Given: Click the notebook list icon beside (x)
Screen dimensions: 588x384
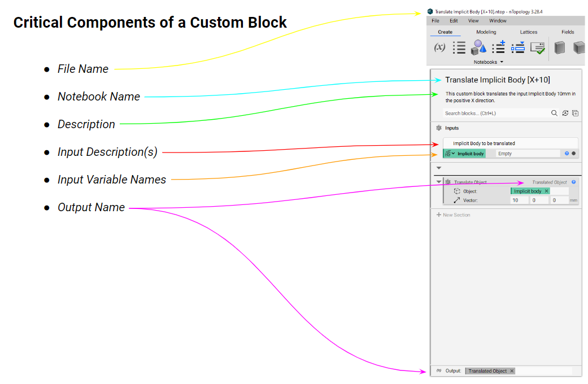Looking at the screenshot, I should click(x=460, y=47).
